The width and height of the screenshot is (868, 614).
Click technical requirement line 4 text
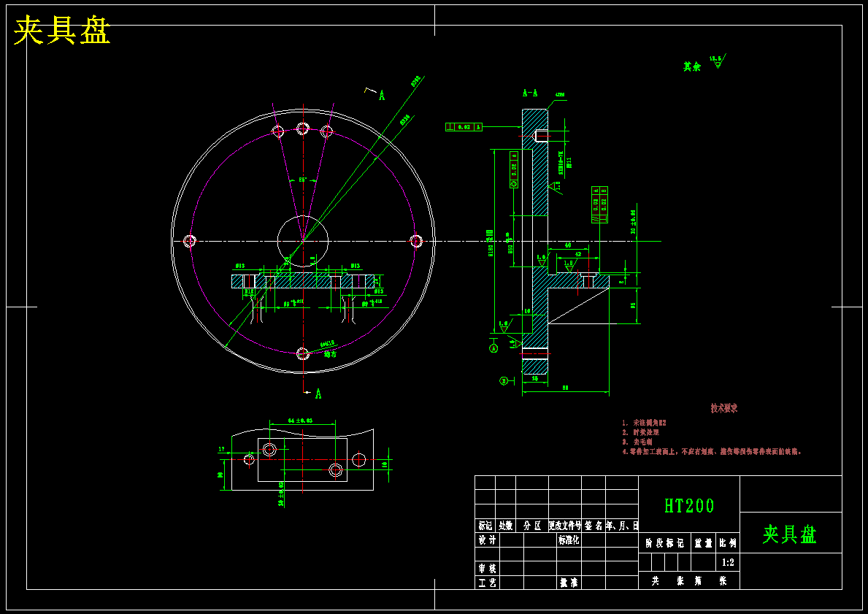coord(711,452)
